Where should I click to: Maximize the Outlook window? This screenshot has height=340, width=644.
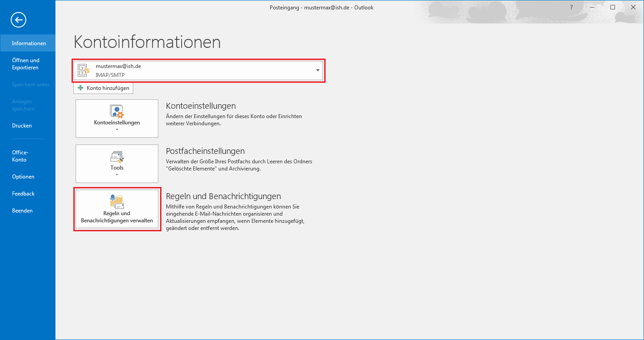tap(613, 8)
